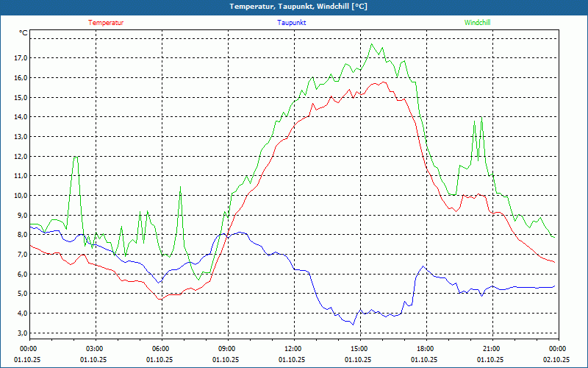The width and height of the screenshot is (588, 368).
Task: Click the 14,0 y-axis value
Action: (x=20, y=117)
